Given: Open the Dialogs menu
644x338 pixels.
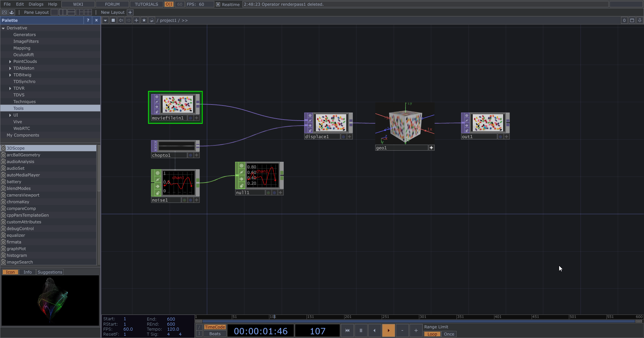Looking at the screenshot, I should click(36, 4).
